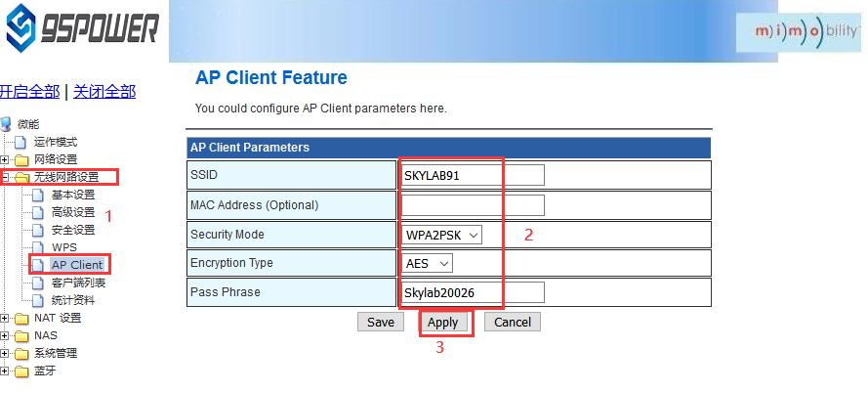Click the 微能 root computer icon
868x393 pixels.
[7, 124]
